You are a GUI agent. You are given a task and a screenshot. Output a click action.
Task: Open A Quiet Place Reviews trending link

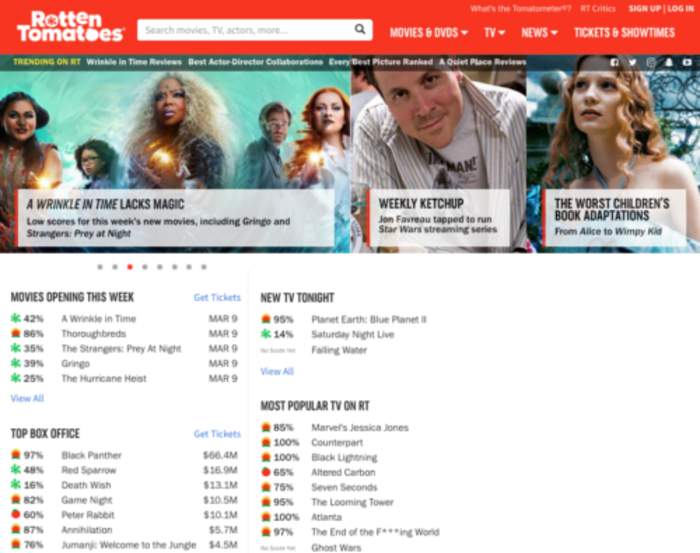click(x=483, y=62)
